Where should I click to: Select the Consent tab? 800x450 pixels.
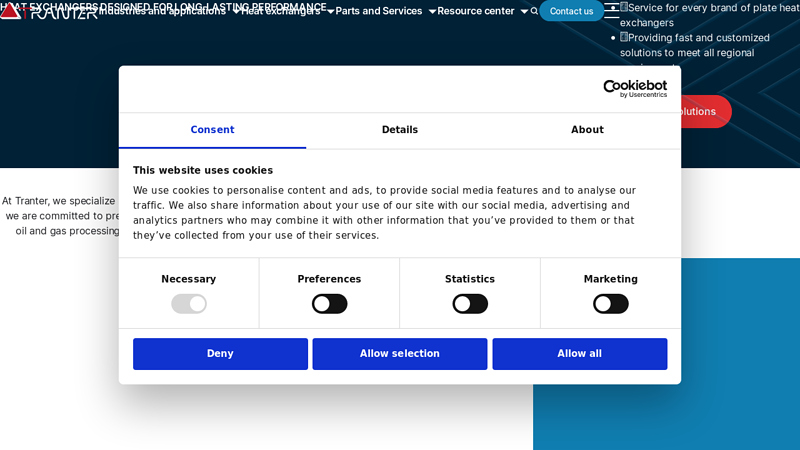point(212,130)
